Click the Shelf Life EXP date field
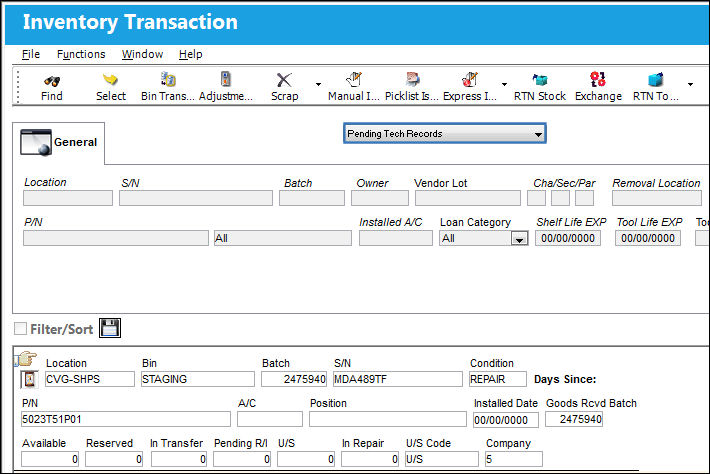The image size is (710, 474). [x=568, y=238]
